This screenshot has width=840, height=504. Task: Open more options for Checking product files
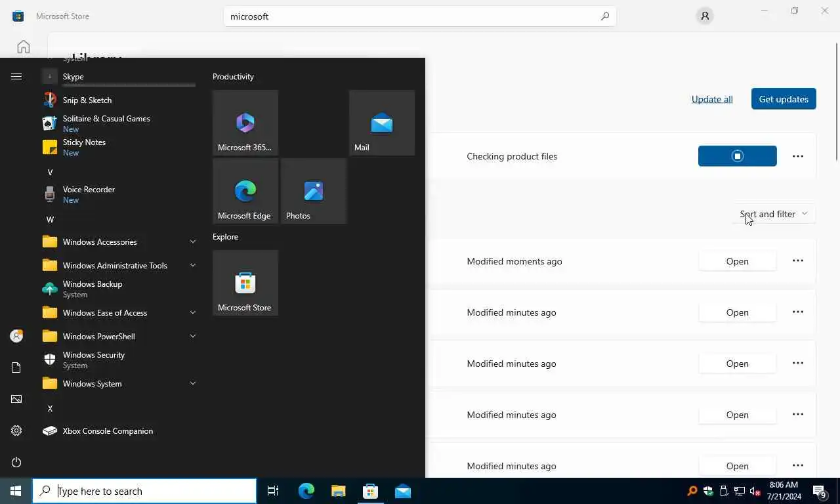coord(798,156)
